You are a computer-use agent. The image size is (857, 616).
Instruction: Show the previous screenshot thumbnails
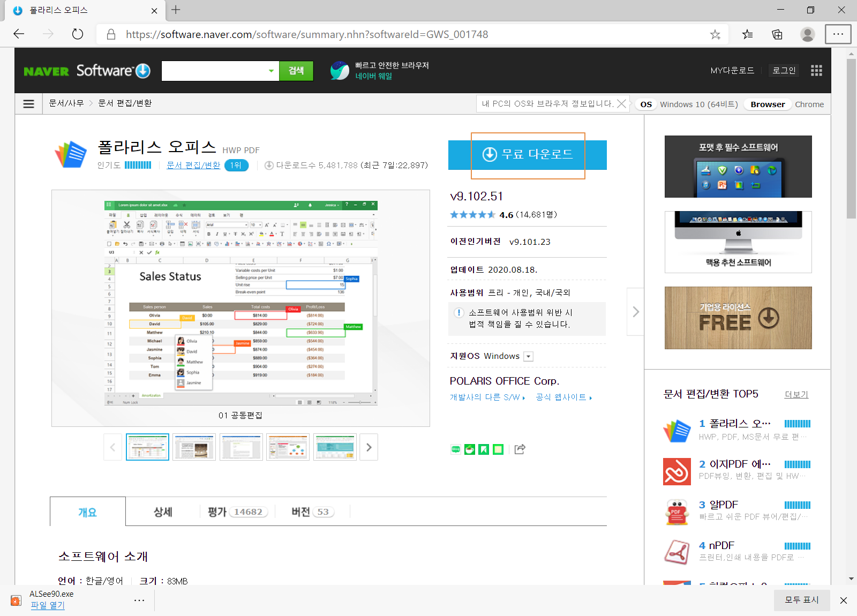click(112, 447)
